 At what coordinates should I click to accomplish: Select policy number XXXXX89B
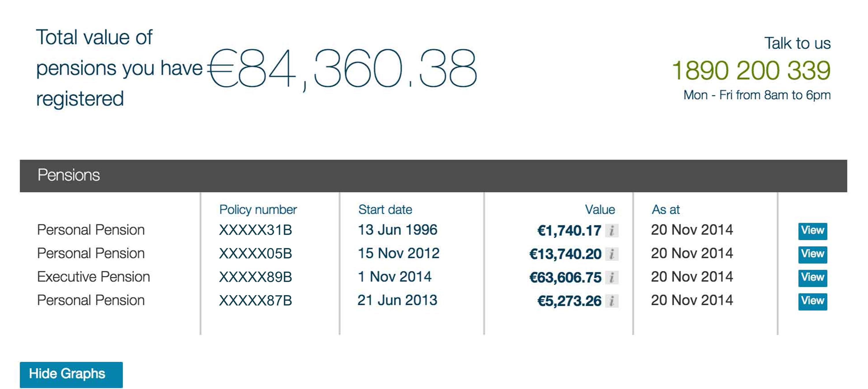click(x=255, y=277)
